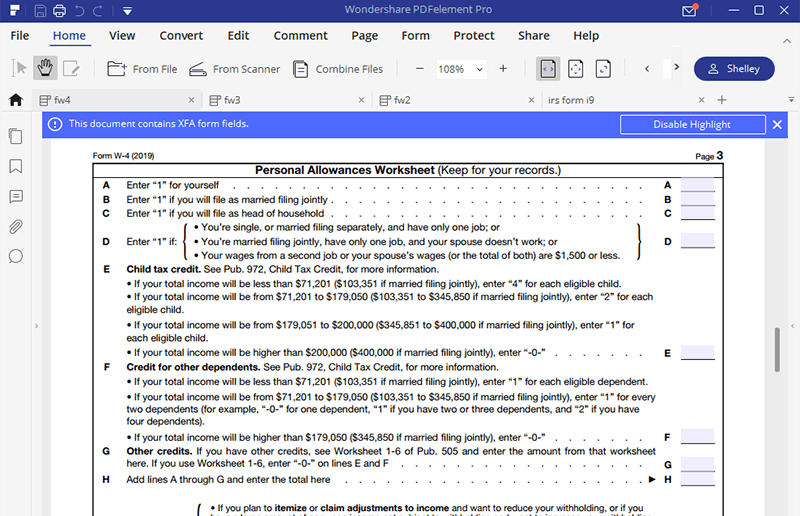800x516 pixels.
Task: Open the quick access customize dropdown
Action: 128,11
